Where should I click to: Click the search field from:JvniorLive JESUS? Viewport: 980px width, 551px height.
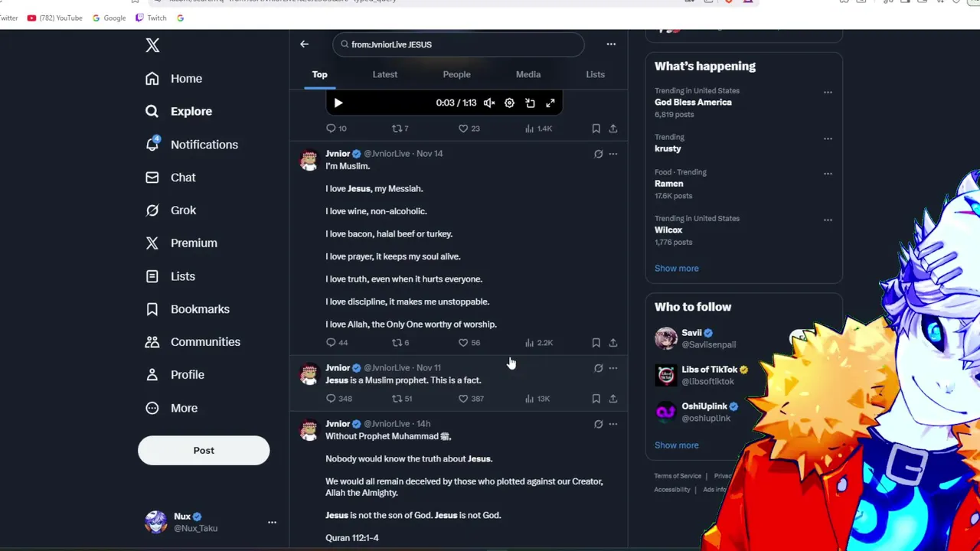pyautogui.click(x=459, y=44)
